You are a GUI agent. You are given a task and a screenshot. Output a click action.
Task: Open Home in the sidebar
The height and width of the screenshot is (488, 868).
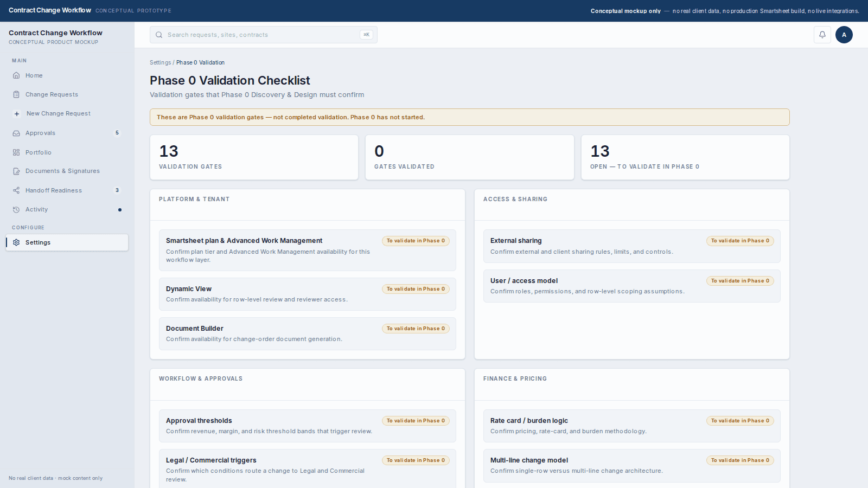click(67, 75)
